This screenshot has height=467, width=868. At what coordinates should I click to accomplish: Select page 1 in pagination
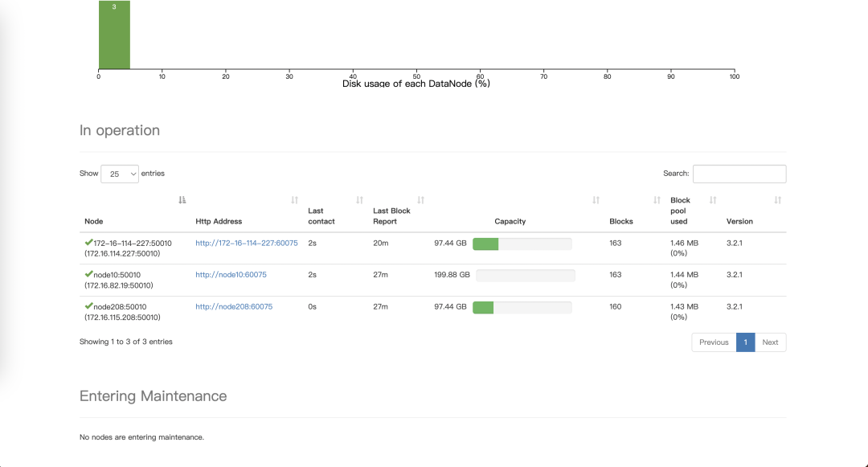745,342
